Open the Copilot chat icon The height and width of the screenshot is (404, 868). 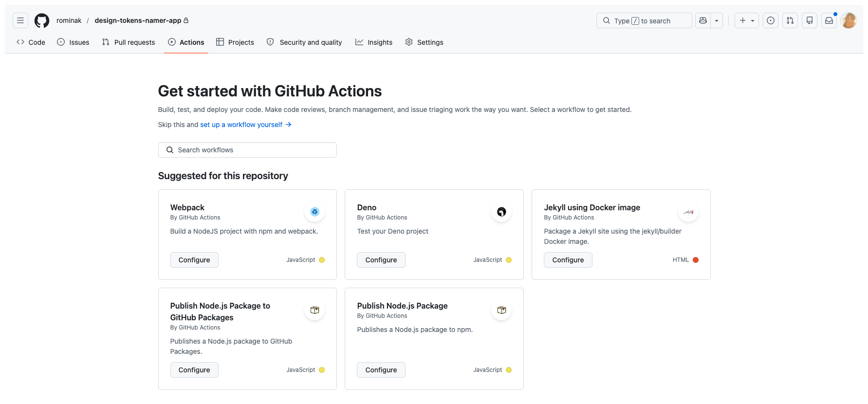(703, 20)
